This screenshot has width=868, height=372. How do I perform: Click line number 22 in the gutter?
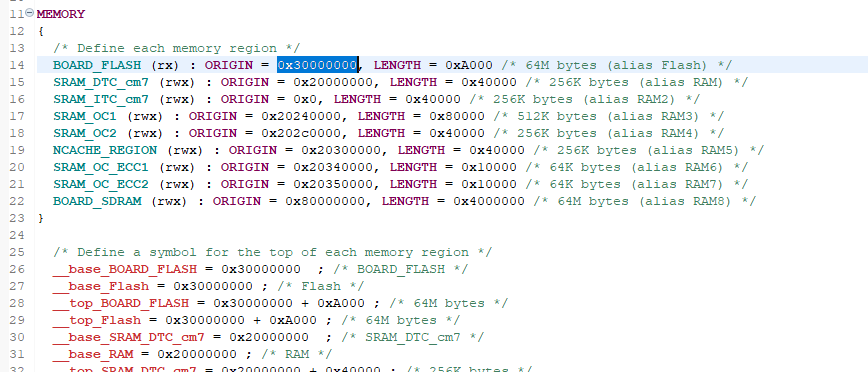(17, 201)
